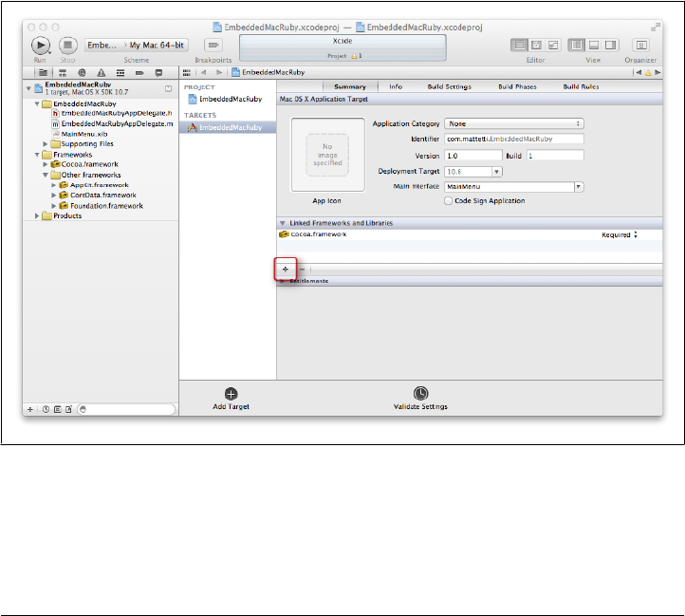Change Required stepper for Cocoa.framework

(636, 234)
